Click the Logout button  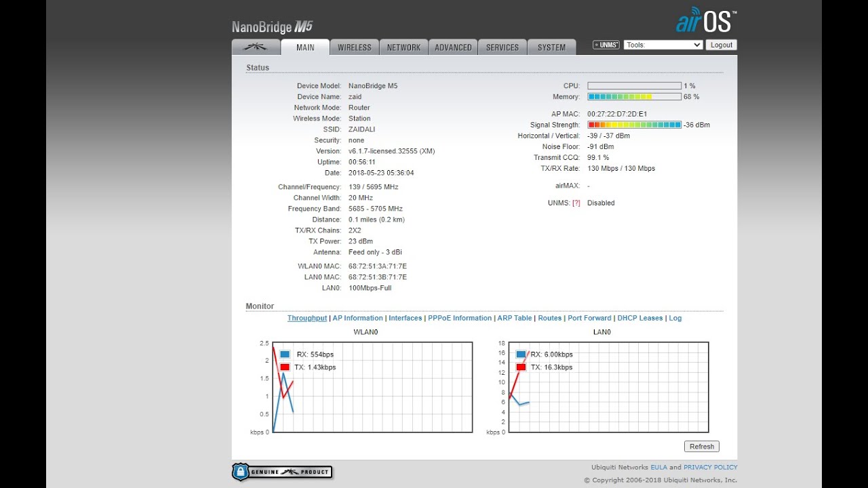(722, 45)
